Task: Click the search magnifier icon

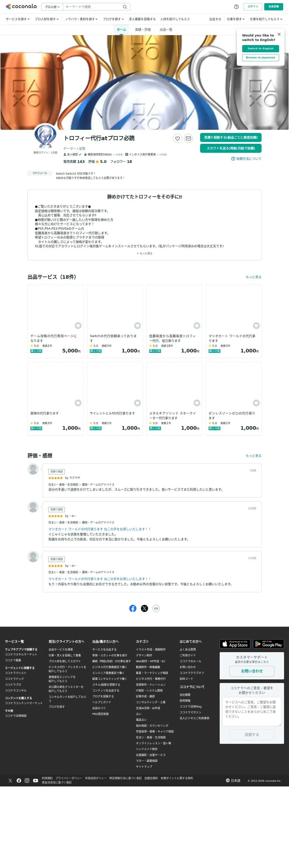Action: point(125,7)
